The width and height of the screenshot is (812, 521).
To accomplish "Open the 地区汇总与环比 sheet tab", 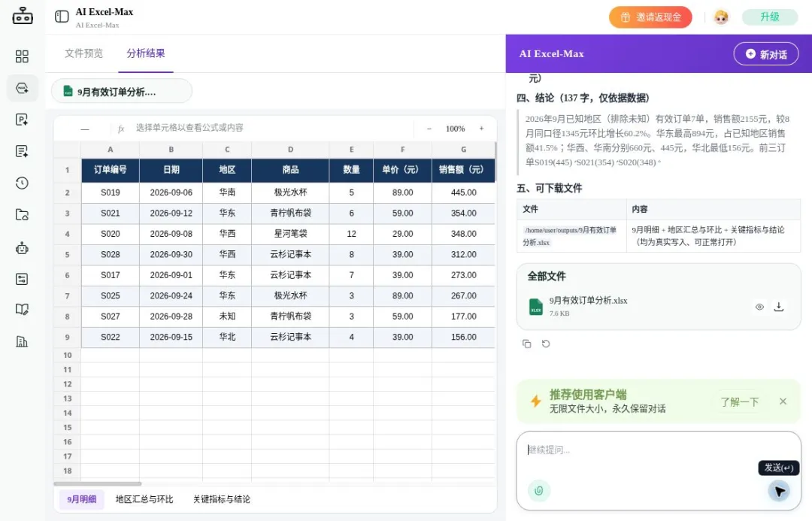I will (x=144, y=499).
